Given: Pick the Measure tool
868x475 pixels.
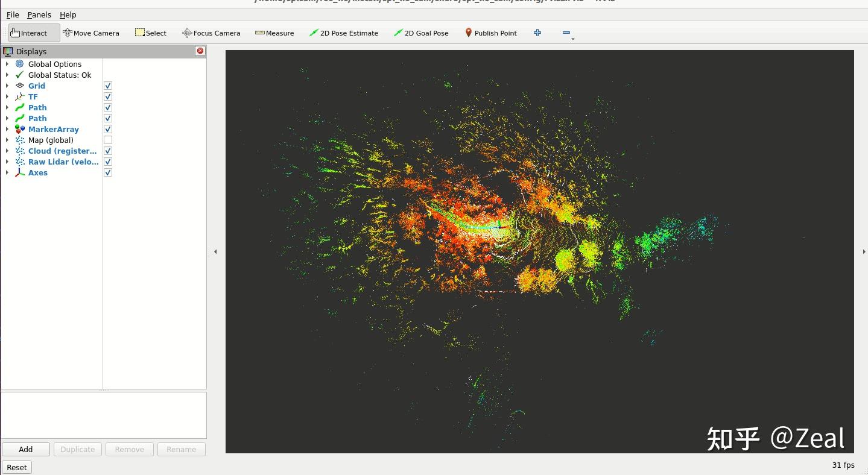Looking at the screenshot, I should [274, 33].
